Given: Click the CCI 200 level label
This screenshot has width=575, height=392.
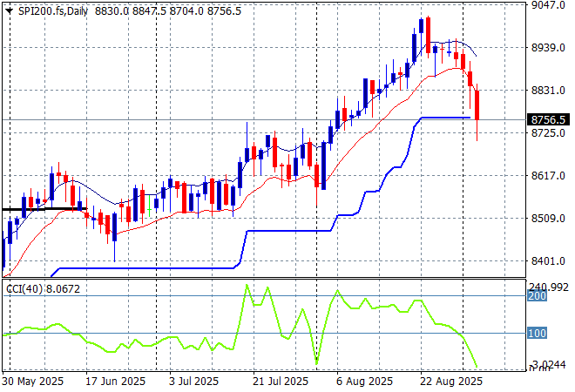Looking at the screenshot, I should [x=538, y=295].
